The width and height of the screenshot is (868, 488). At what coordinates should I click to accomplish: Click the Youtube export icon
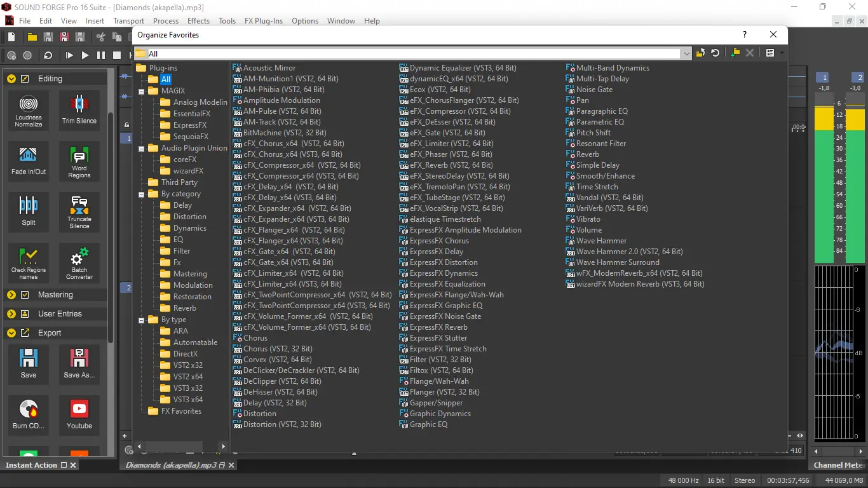click(79, 416)
